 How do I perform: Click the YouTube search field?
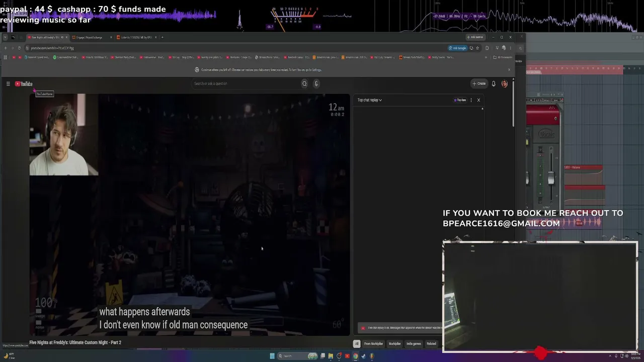pyautogui.click(x=246, y=84)
